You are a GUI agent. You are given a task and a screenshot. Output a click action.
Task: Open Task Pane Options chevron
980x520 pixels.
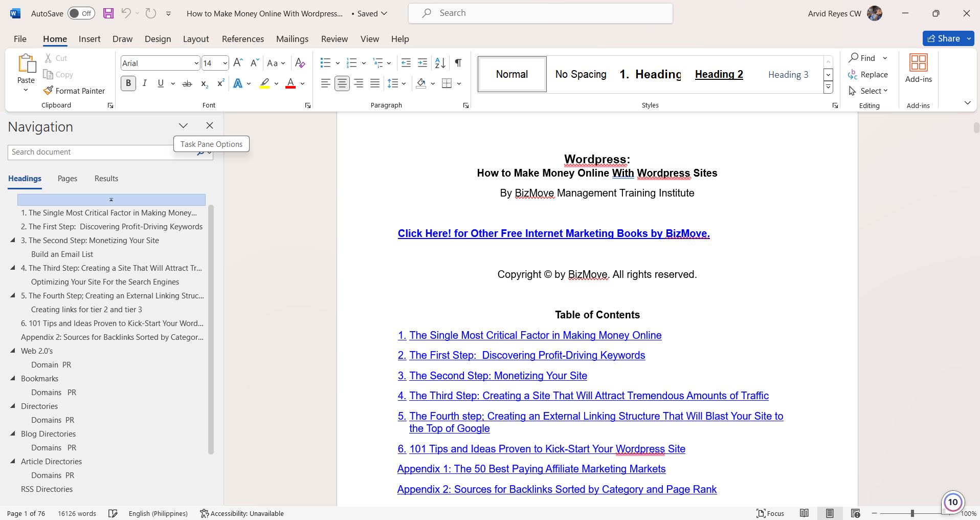click(183, 125)
